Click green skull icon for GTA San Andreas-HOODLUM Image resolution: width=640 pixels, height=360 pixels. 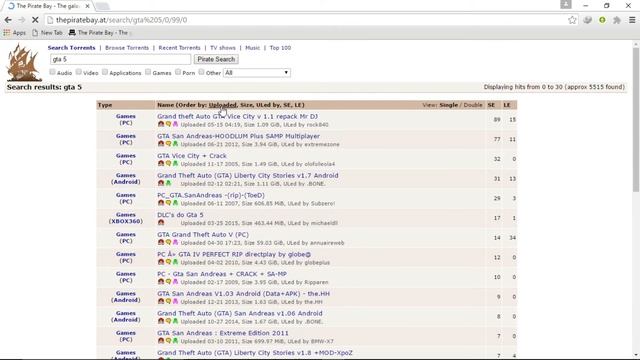click(x=175, y=144)
